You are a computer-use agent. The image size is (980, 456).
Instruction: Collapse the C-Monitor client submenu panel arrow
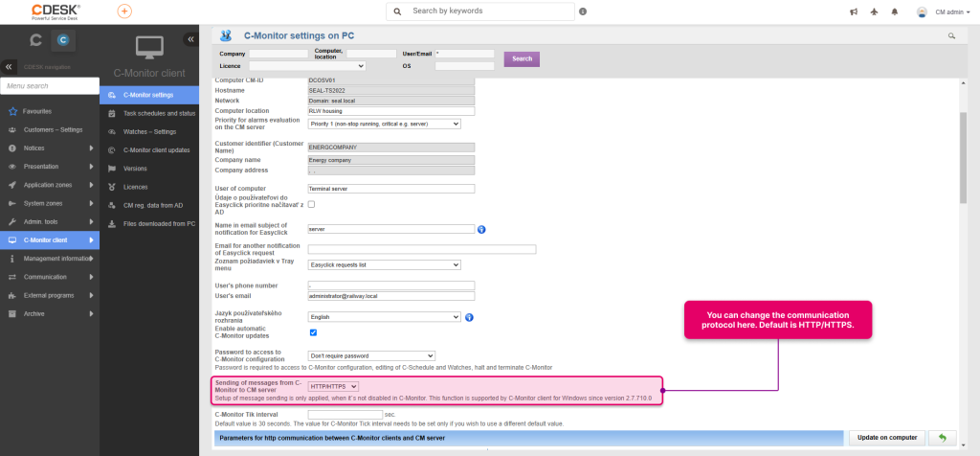click(190, 39)
